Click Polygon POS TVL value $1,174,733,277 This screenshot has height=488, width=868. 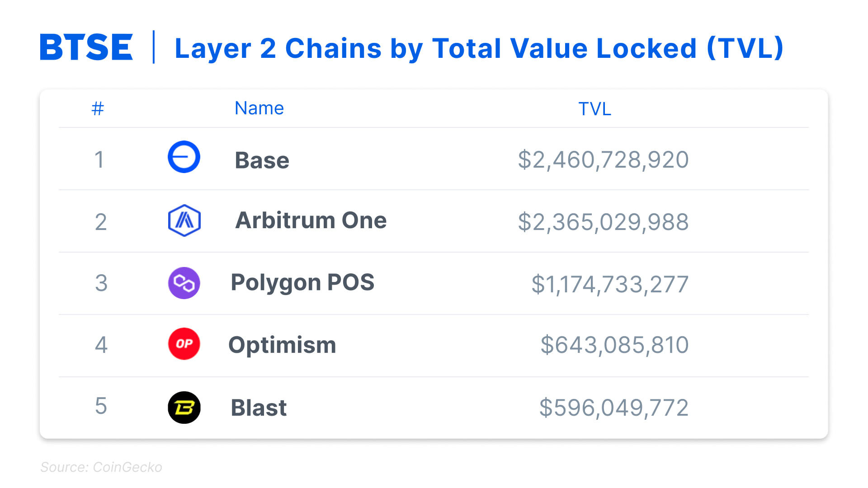click(x=610, y=284)
